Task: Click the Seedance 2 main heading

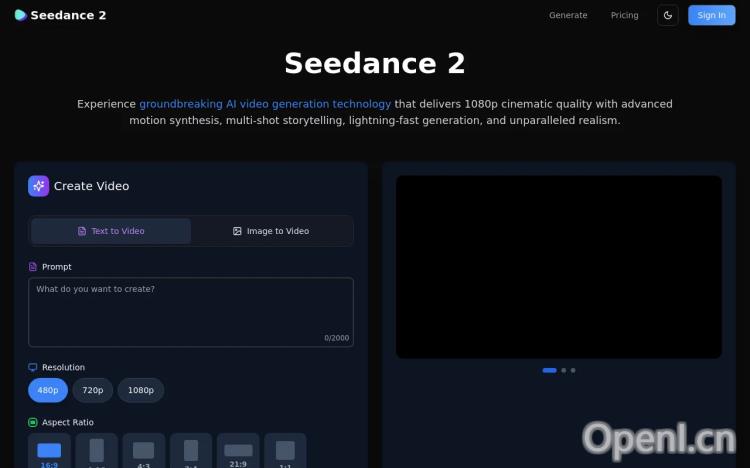Action: [375, 63]
